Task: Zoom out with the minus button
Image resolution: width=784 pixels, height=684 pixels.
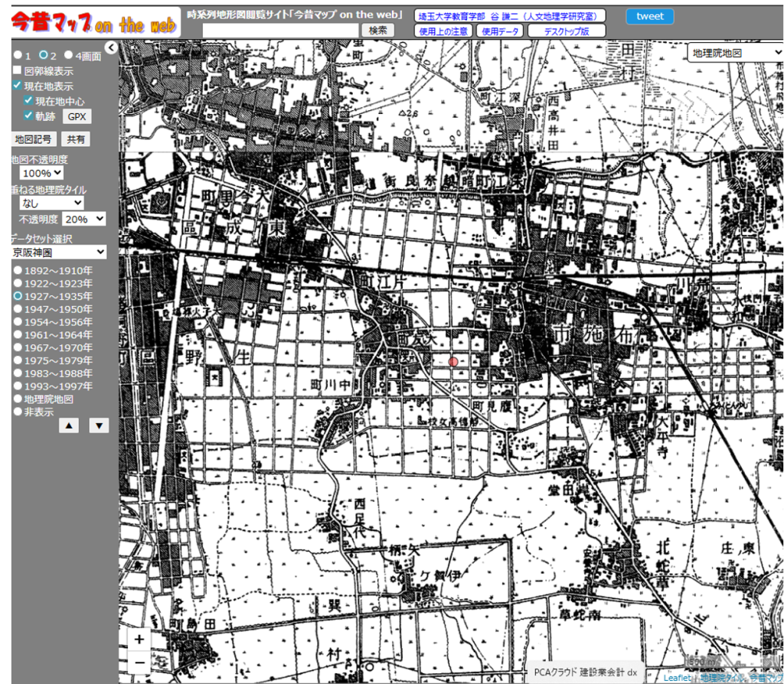Action: pyautogui.click(x=139, y=662)
